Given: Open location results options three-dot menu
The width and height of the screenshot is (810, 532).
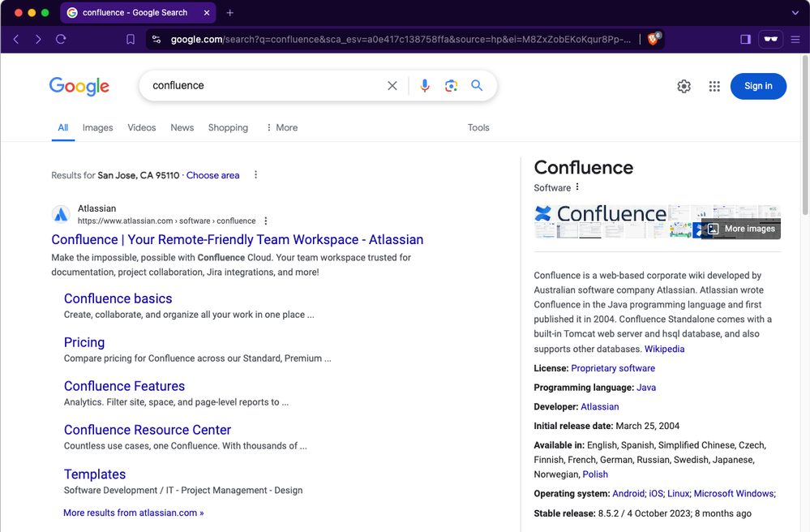Looking at the screenshot, I should tap(255, 175).
